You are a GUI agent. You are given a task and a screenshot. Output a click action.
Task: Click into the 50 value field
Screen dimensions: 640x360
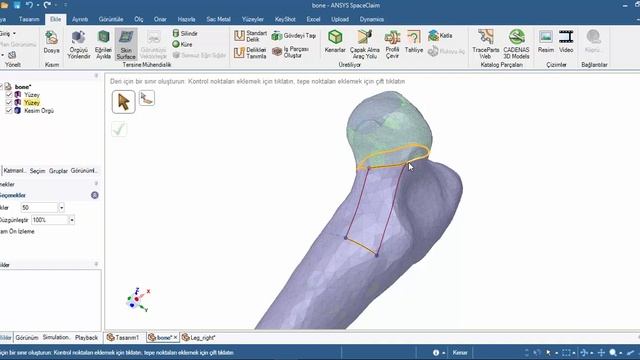coord(40,208)
